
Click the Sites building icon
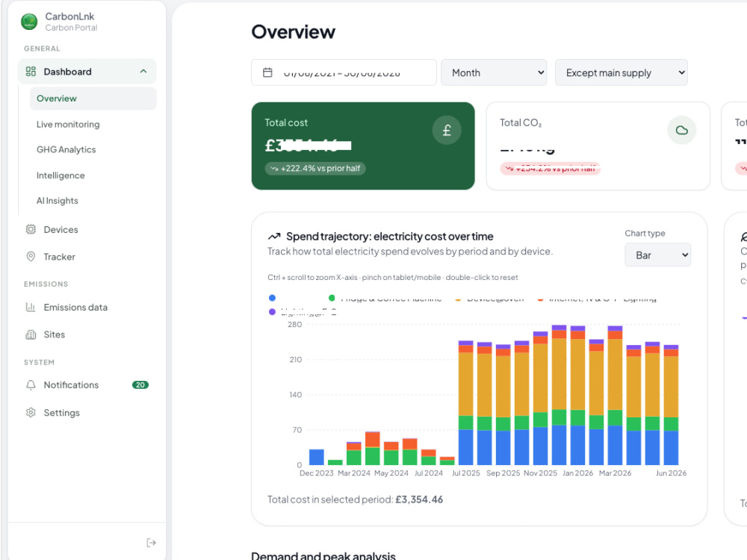[x=31, y=335]
